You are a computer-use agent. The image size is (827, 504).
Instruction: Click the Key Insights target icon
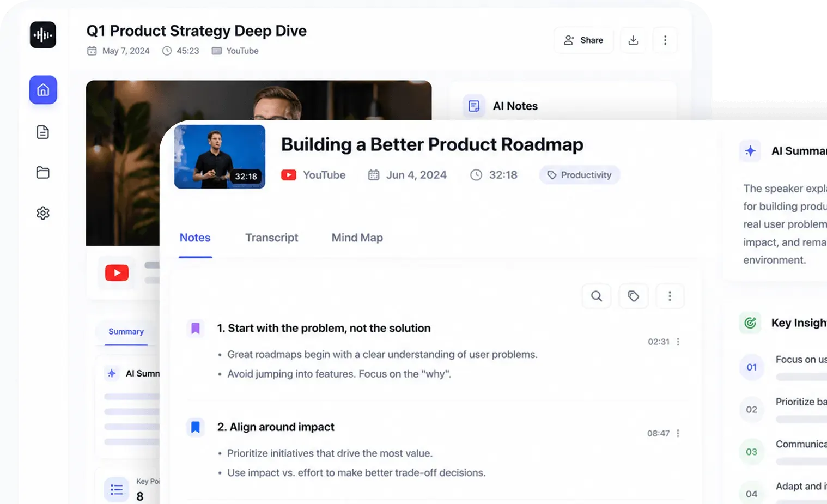pos(750,323)
